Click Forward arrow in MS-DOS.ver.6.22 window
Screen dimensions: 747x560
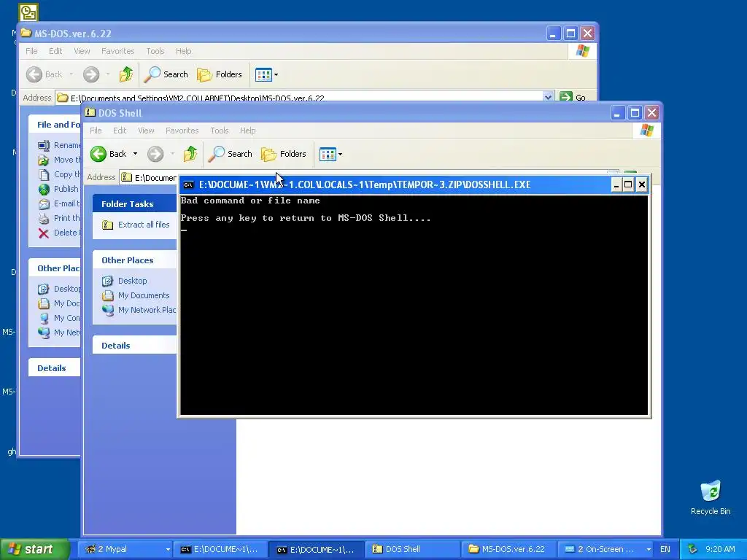[91, 74]
